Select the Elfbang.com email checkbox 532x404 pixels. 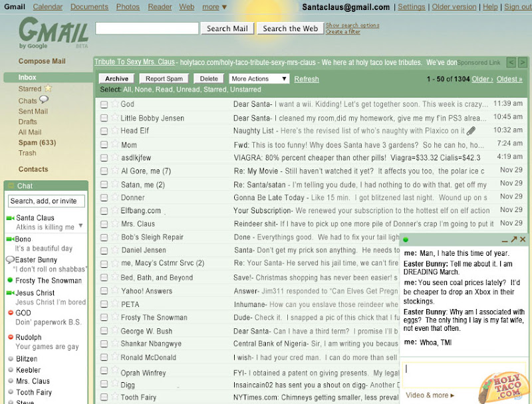point(104,211)
